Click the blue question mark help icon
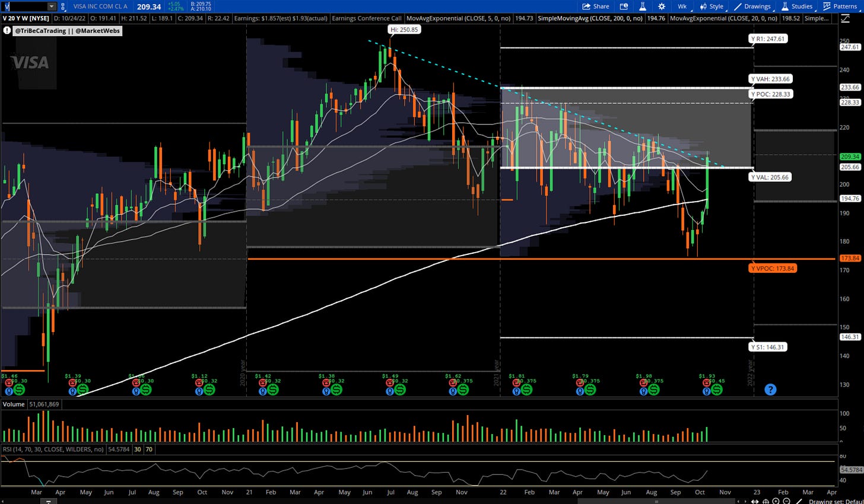Screen dimensions: 864x504 770,390
